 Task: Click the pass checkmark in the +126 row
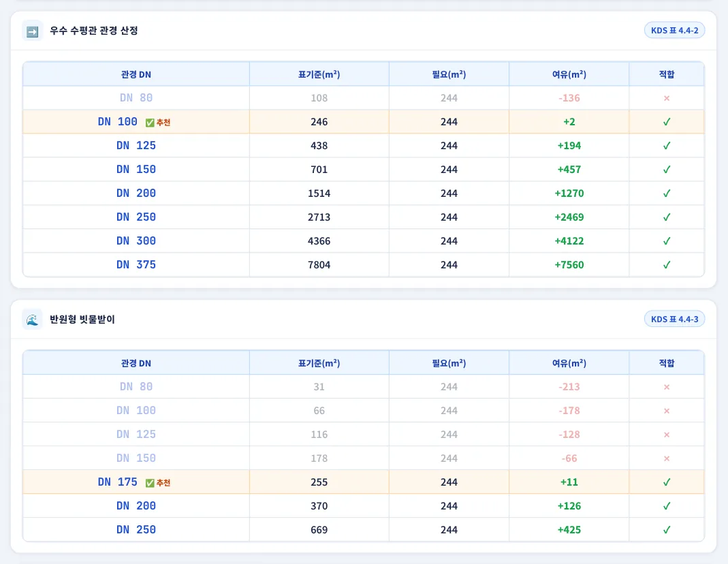667,506
